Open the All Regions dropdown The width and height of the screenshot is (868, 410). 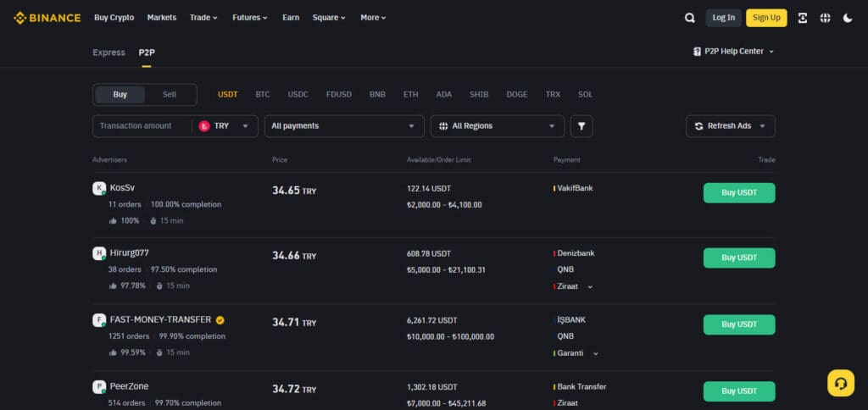point(498,126)
